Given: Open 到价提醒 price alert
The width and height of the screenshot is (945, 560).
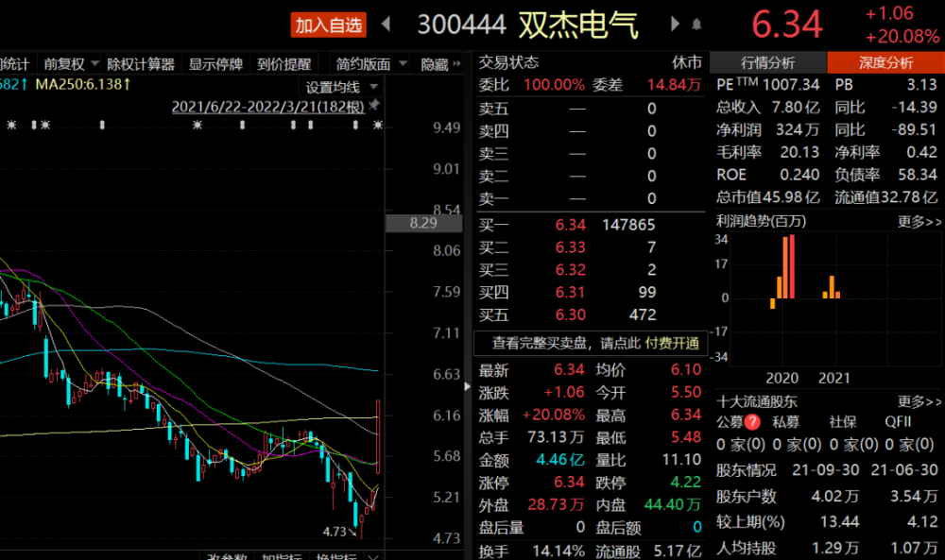Looking at the screenshot, I should [283, 64].
